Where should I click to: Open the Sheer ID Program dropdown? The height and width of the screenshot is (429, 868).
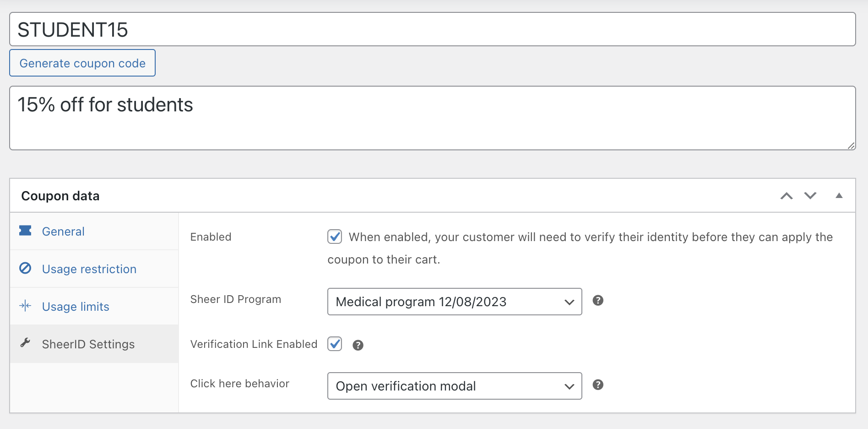pyautogui.click(x=455, y=302)
